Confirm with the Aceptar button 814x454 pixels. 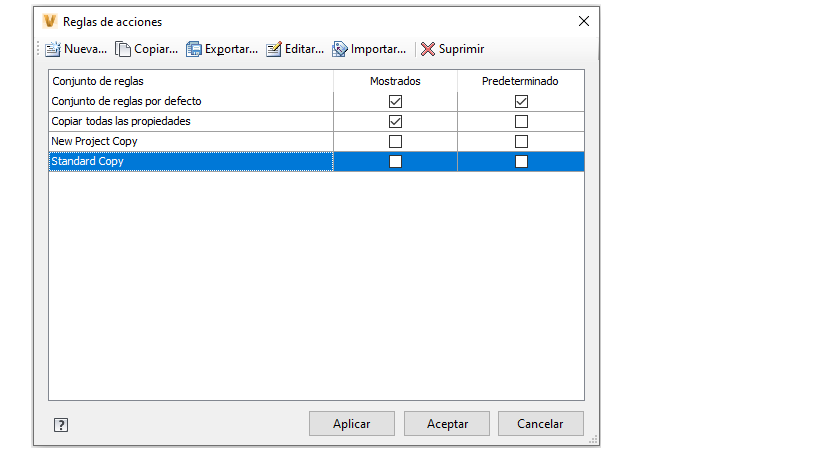(x=447, y=424)
